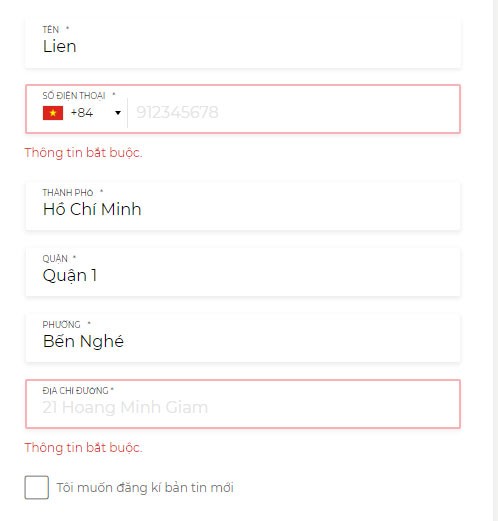Focus the phone number field showing 912345678

(x=293, y=112)
